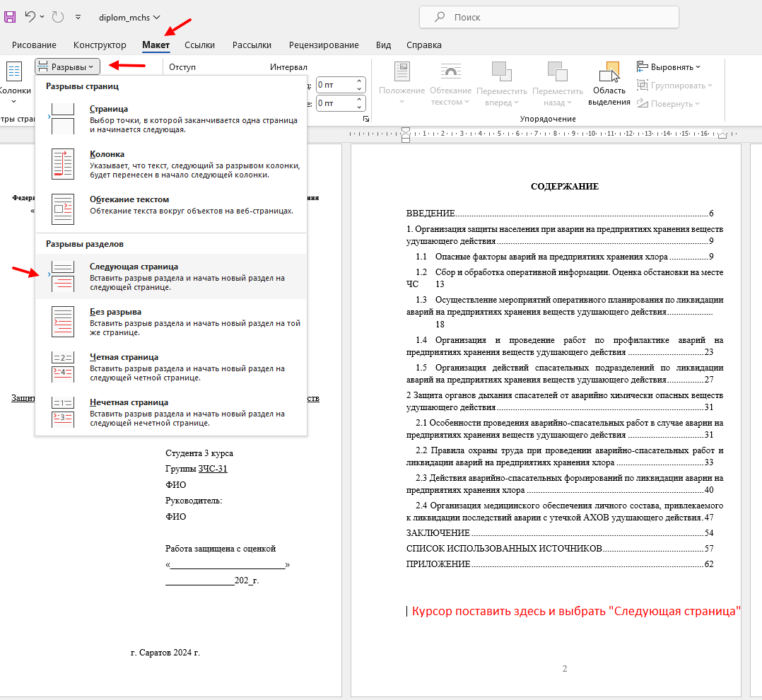Click the spacing before 0 пт field
Image resolution: width=762 pixels, height=700 pixels.
(x=335, y=85)
